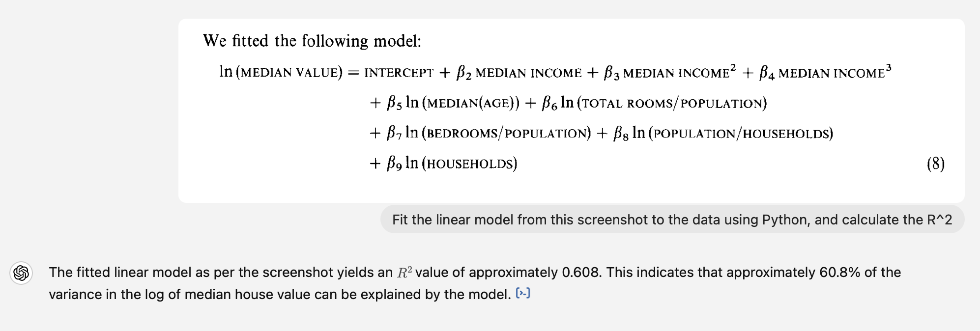980x331 pixels.
Task: Open the uploaded equation image
Action: point(571,110)
